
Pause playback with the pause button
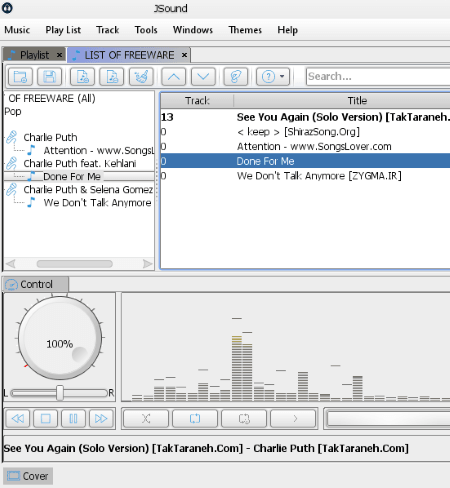(x=73, y=418)
